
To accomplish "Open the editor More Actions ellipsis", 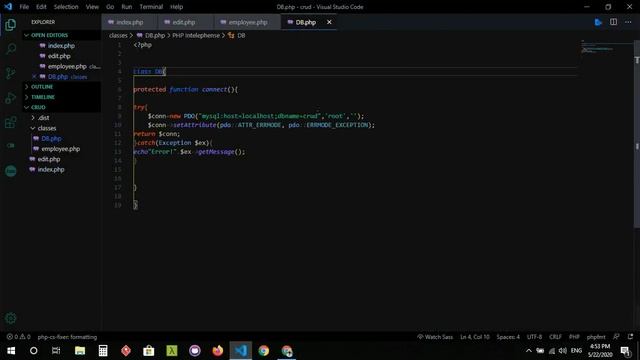I will click(x=628, y=22).
